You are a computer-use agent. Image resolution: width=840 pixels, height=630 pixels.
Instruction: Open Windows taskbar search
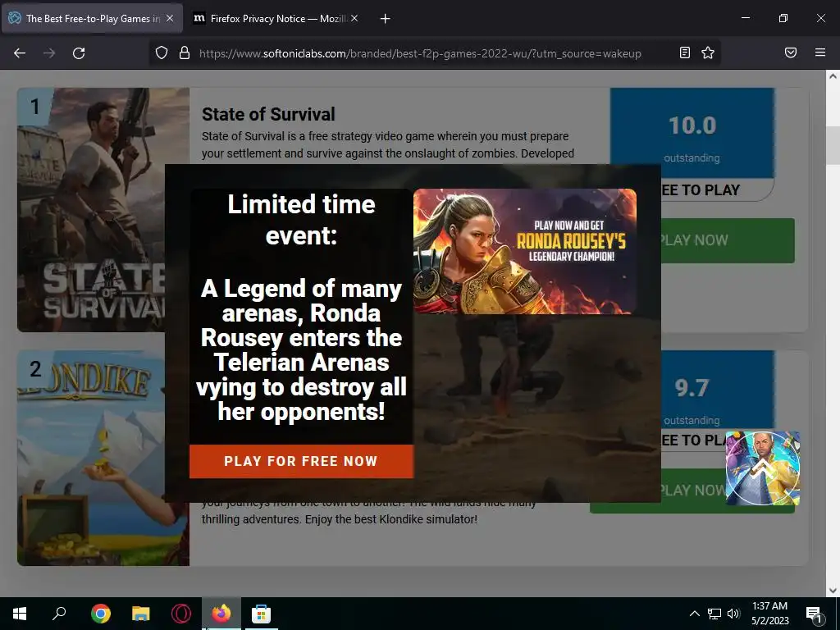(x=59, y=614)
